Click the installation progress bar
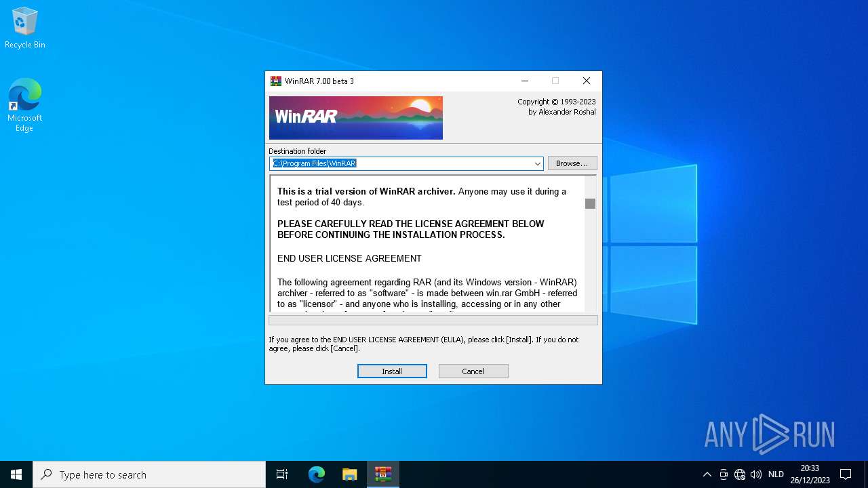 [433, 320]
